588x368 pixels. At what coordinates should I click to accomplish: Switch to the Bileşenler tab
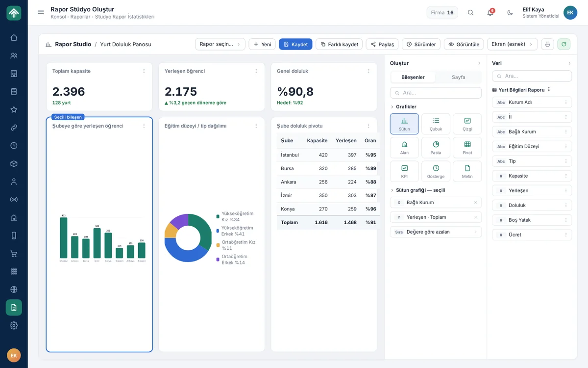tap(413, 77)
